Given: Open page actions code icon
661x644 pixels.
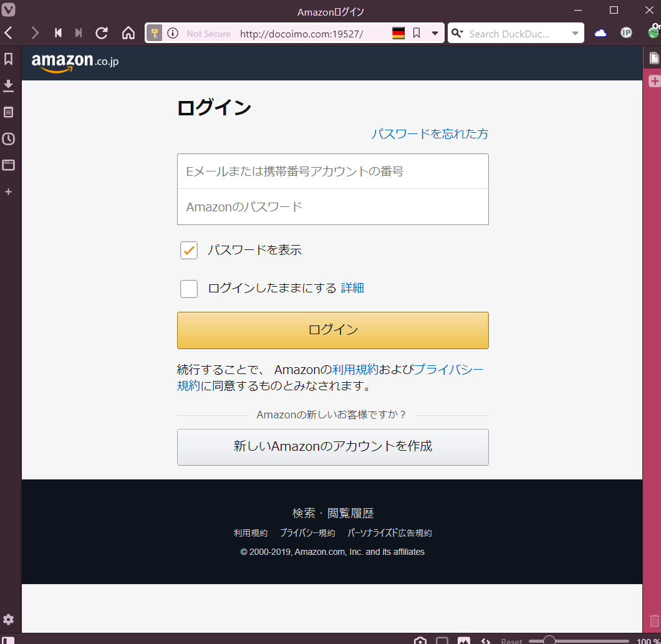Looking at the screenshot, I should (x=486, y=641).
